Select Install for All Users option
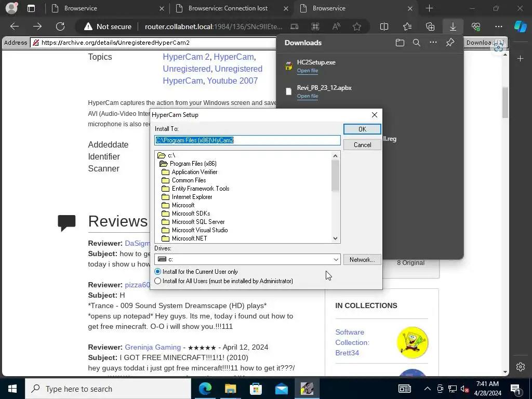Image resolution: width=532 pixels, height=399 pixels. [223, 281]
